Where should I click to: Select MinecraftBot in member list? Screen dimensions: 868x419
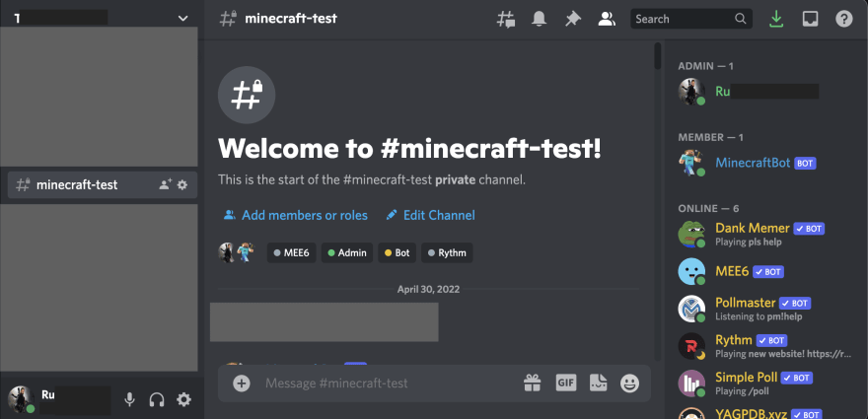point(768,164)
